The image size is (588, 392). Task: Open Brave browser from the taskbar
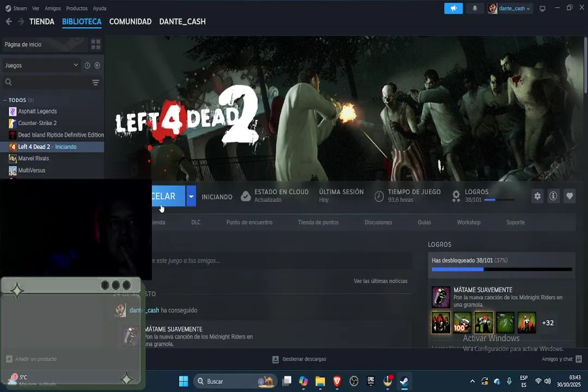click(337, 382)
